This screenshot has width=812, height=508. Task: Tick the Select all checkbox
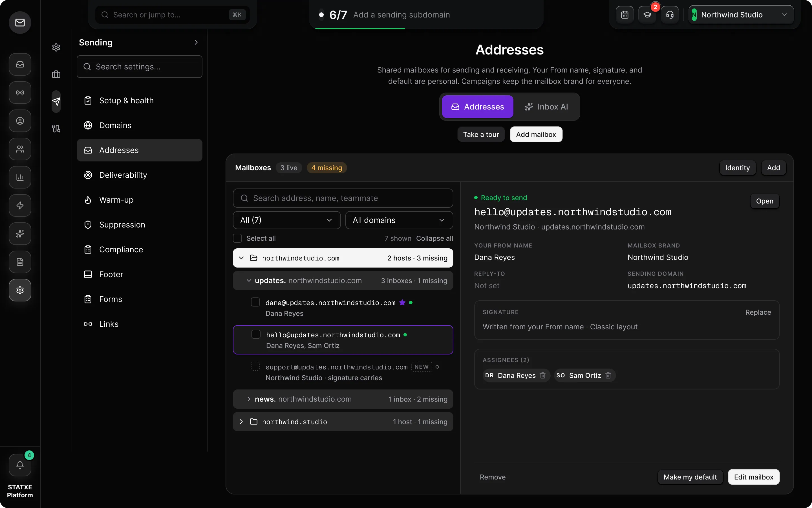tap(238, 238)
